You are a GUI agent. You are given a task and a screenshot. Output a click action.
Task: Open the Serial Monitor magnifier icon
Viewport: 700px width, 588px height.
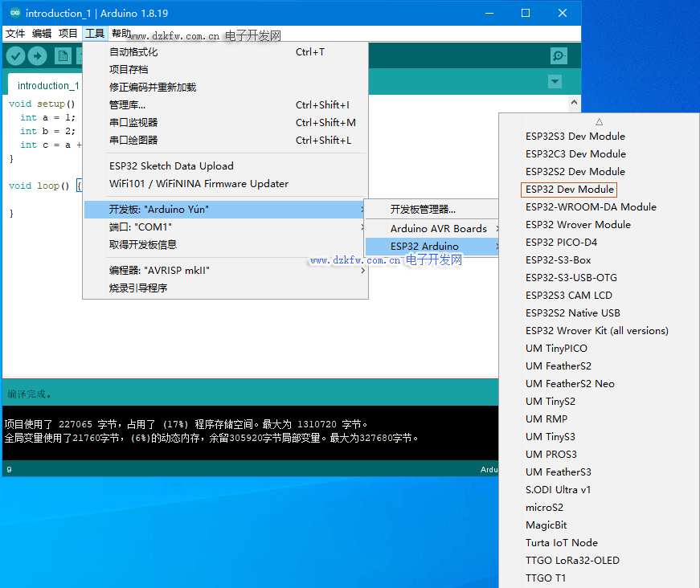click(559, 55)
